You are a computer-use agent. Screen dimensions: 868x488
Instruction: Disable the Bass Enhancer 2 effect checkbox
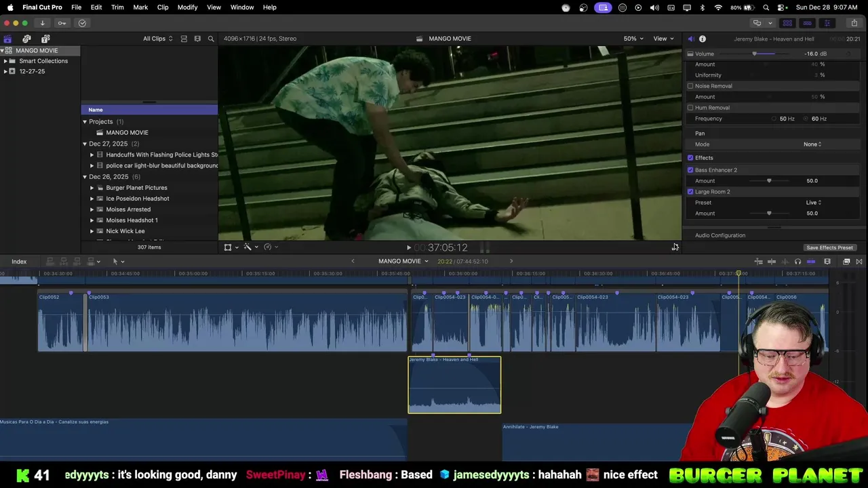pos(690,170)
